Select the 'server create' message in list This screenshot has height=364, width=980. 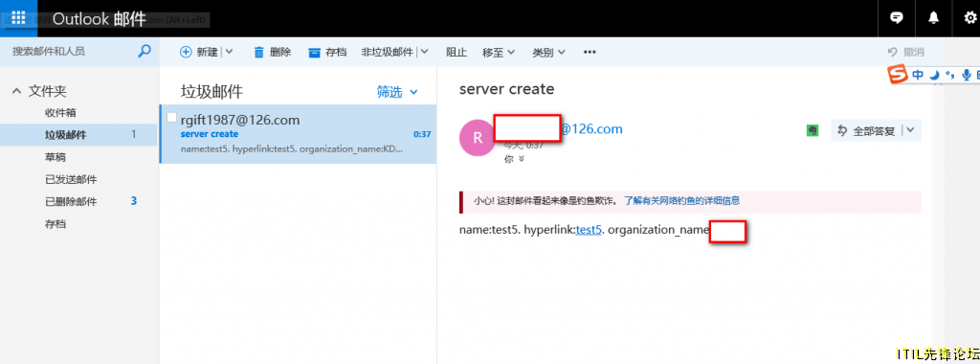299,134
